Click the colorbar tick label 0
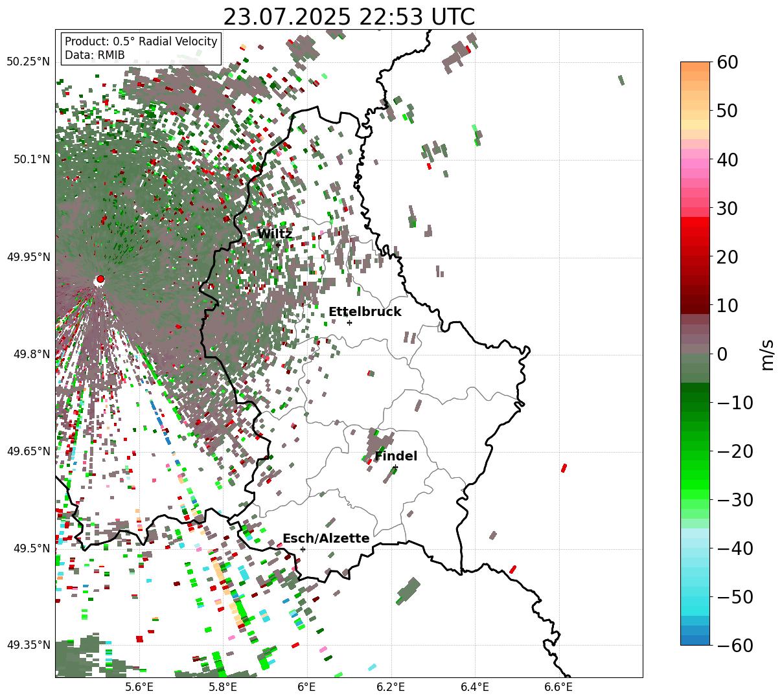 (721, 354)
